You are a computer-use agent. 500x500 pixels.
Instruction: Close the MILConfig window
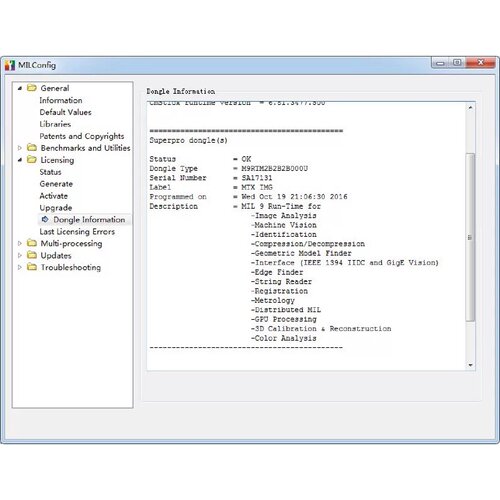click(480, 62)
